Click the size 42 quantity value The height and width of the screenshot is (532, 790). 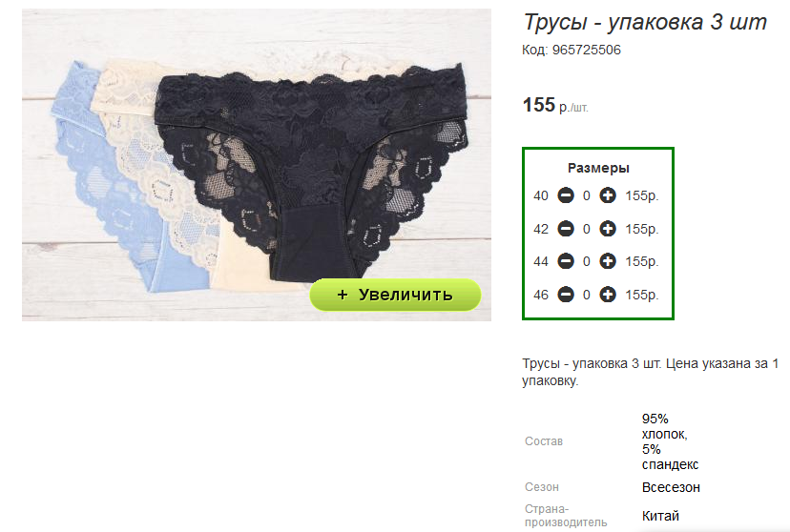pyautogui.click(x=587, y=229)
